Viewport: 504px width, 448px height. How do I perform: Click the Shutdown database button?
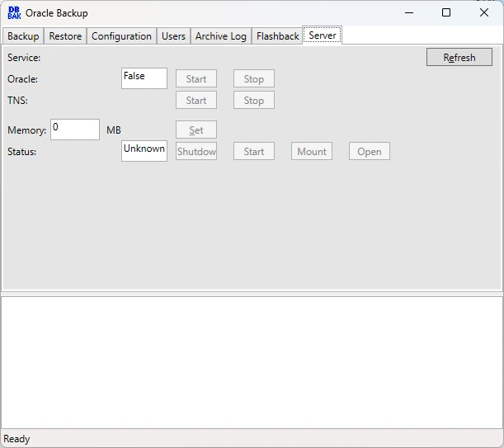tap(196, 152)
